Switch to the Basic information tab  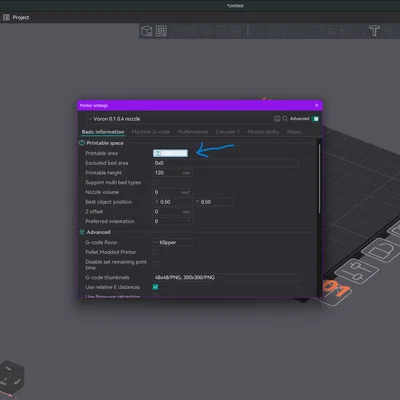pyautogui.click(x=103, y=132)
